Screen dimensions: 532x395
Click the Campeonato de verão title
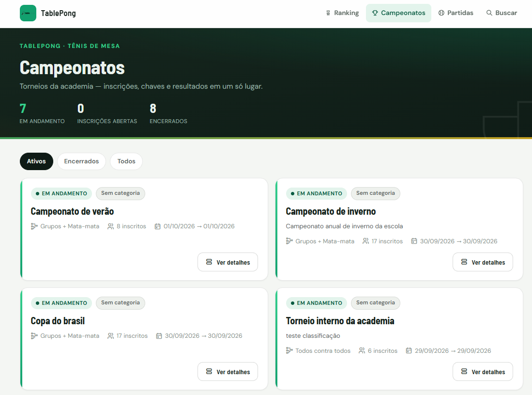[x=72, y=211]
